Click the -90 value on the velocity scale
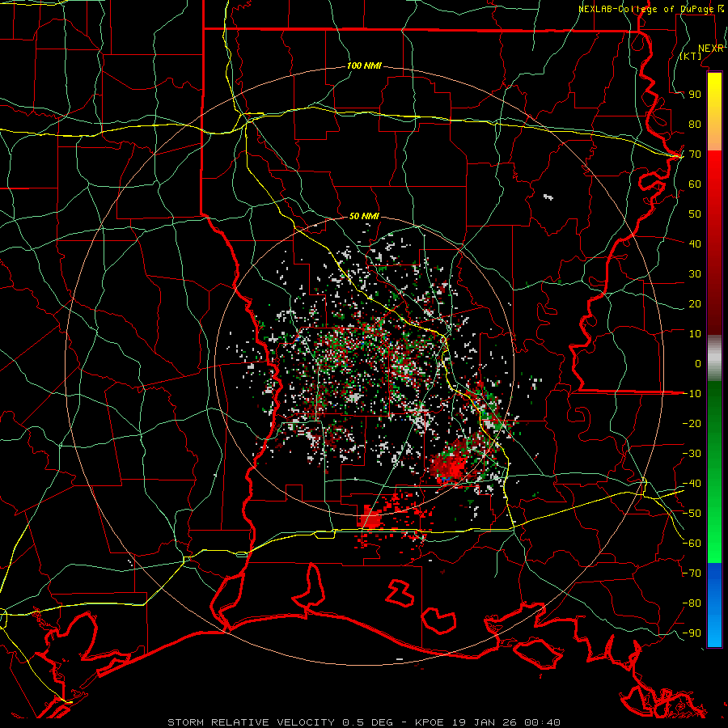The image size is (728, 728). (692, 633)
